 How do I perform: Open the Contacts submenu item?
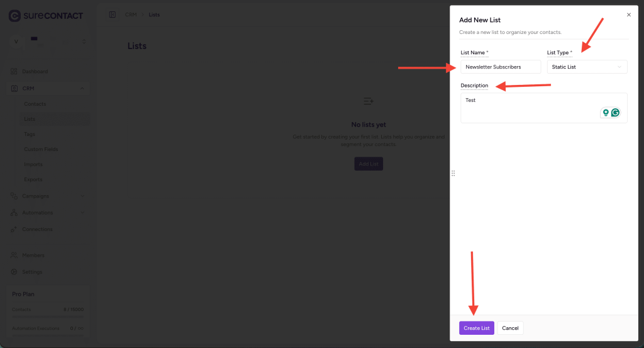[x=35, y=104]
